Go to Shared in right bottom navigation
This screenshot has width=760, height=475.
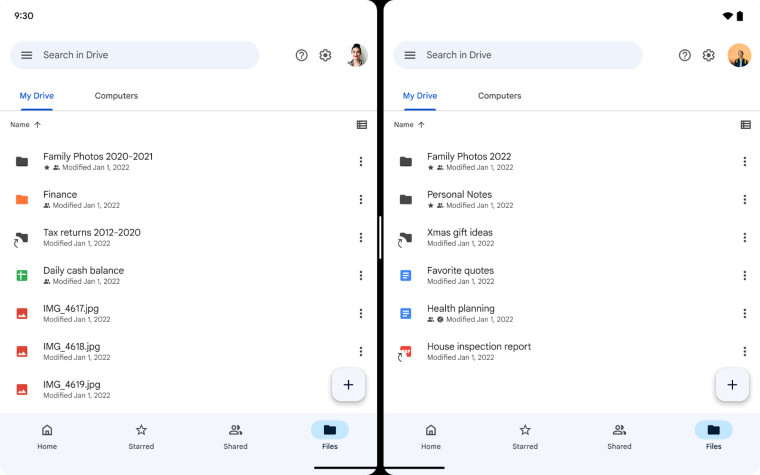coord(619,436)
